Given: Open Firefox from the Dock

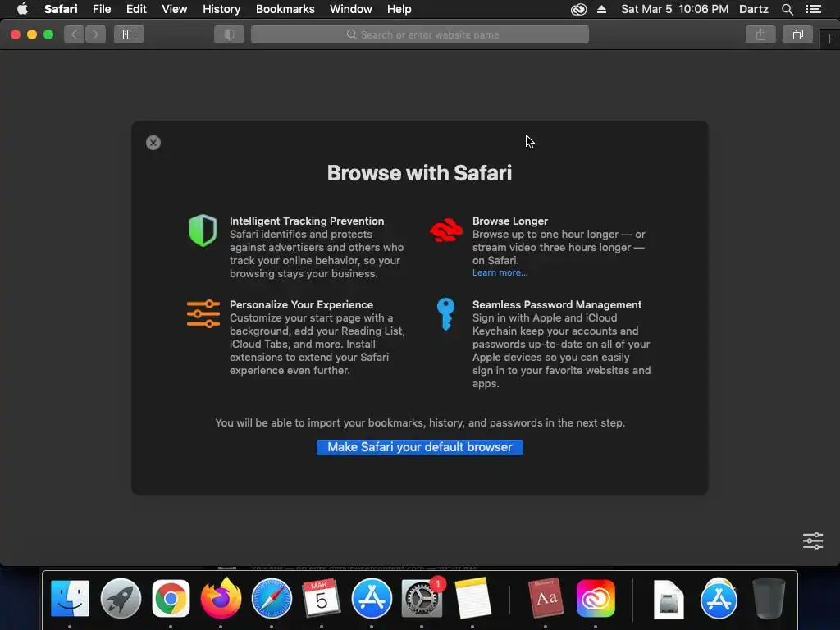Looking at the screenshot, I should tap(221, 597).
